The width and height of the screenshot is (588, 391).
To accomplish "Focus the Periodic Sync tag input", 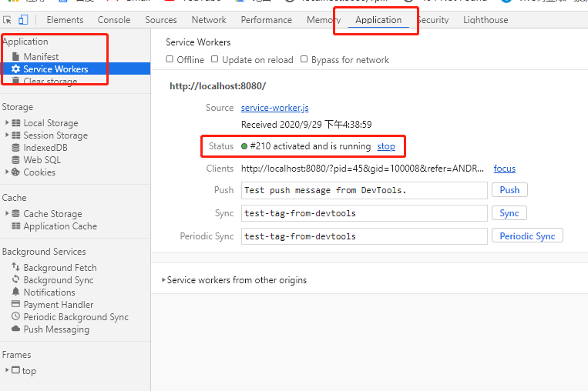I will (x=364, y=236).
